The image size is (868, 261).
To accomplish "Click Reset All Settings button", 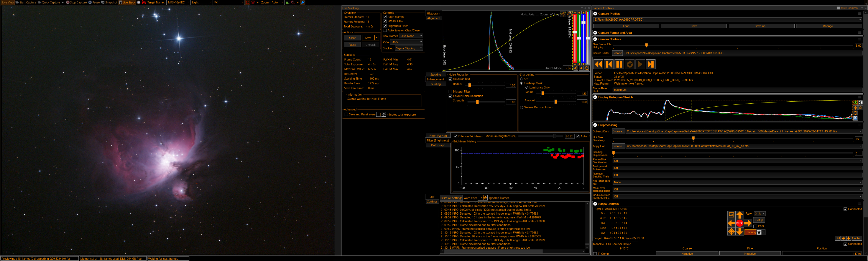I will 451,198.
